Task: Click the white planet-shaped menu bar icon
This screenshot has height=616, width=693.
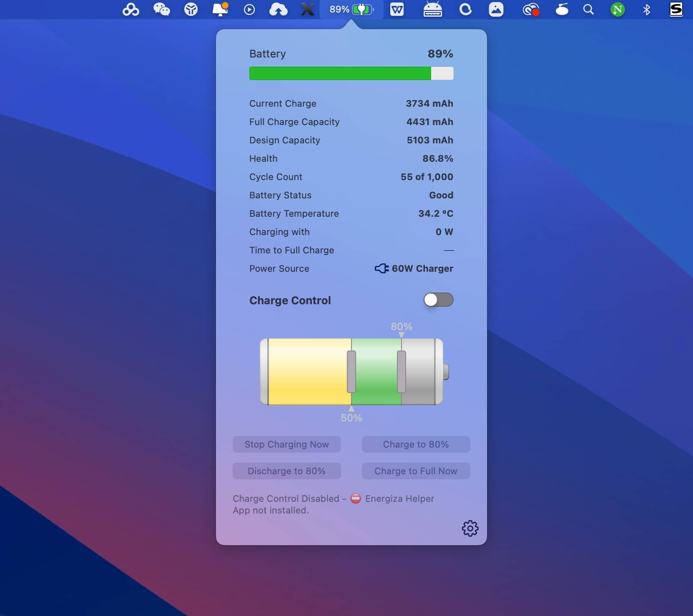Action: click(562, 9)
